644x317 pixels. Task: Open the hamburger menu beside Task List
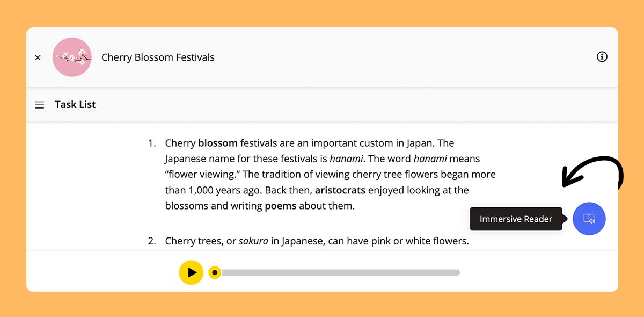(x=40, y=105)
